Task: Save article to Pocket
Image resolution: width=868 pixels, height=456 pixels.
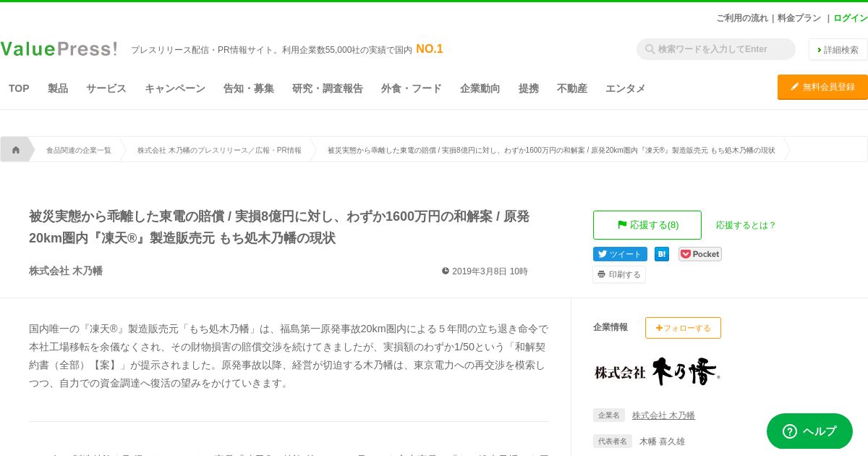Action: [x=699, y=254]
